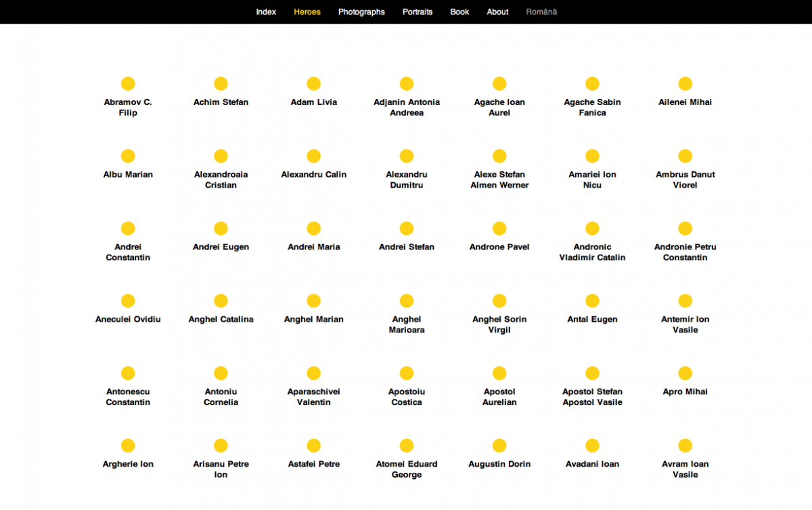This screenshot has width=812, height=510.
Task: Open the Portraits menu item
Action: [418, 12]
